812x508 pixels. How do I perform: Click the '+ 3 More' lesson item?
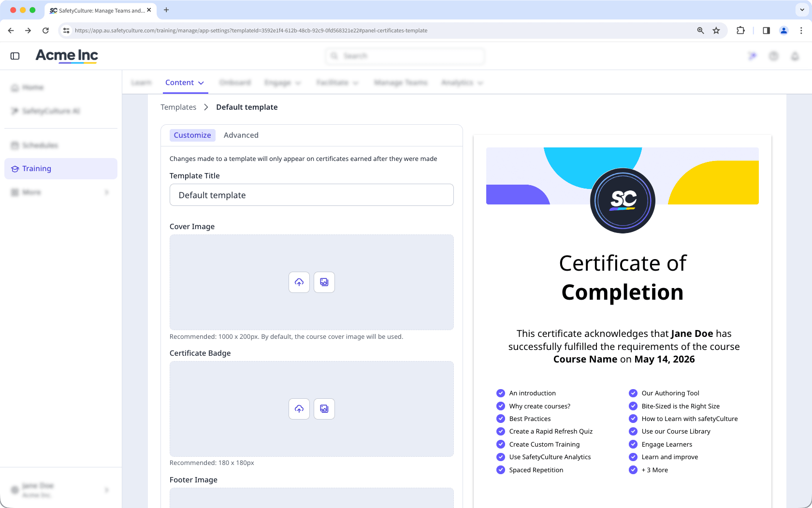[654, 470]
